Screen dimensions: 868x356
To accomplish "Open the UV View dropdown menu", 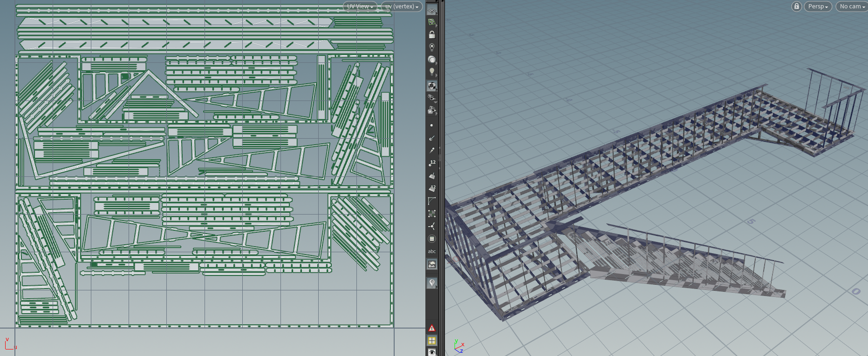I will [x=360, y=7].
